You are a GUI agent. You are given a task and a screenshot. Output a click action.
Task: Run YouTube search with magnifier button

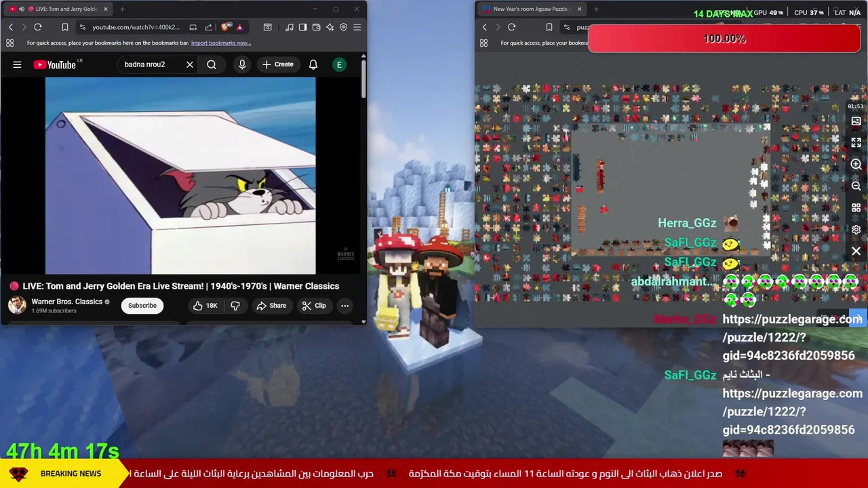tap(212, 64)
